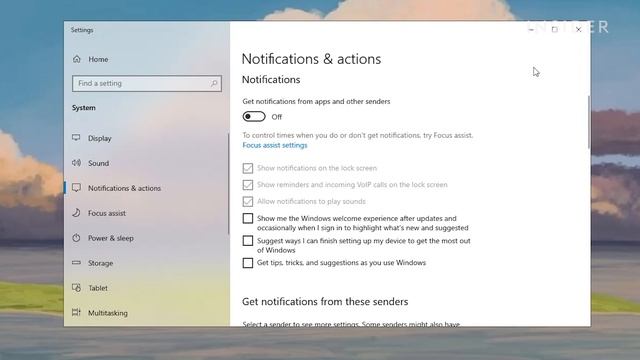Image resolution: width=640 pixels, height=360 pixels.
Task: Click the 'System' sidebar section label
Action: (84, 108)
